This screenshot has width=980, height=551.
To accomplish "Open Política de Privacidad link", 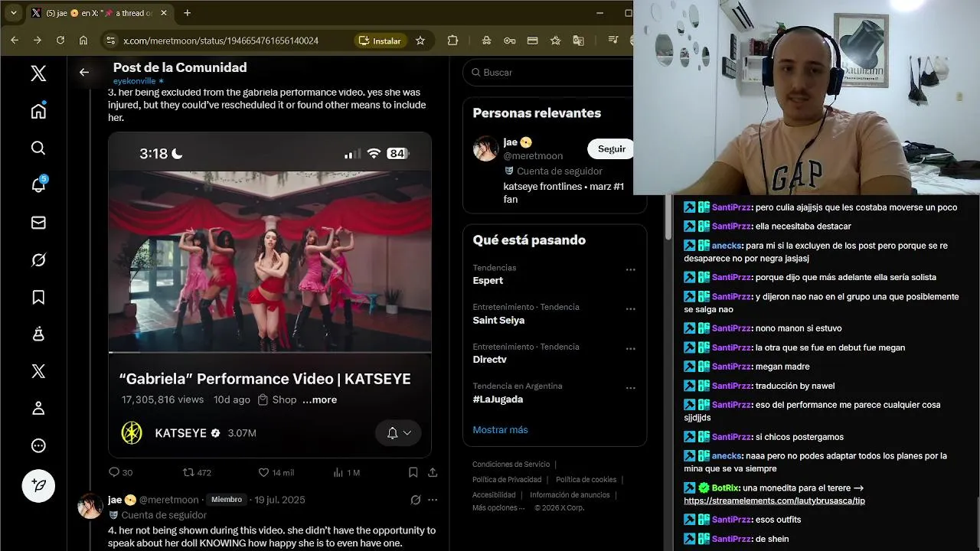I will [507, 480].
